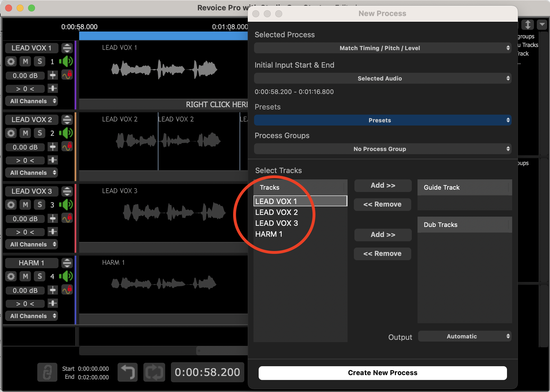Open the Selected Process dropdown

tap(382, 48)
